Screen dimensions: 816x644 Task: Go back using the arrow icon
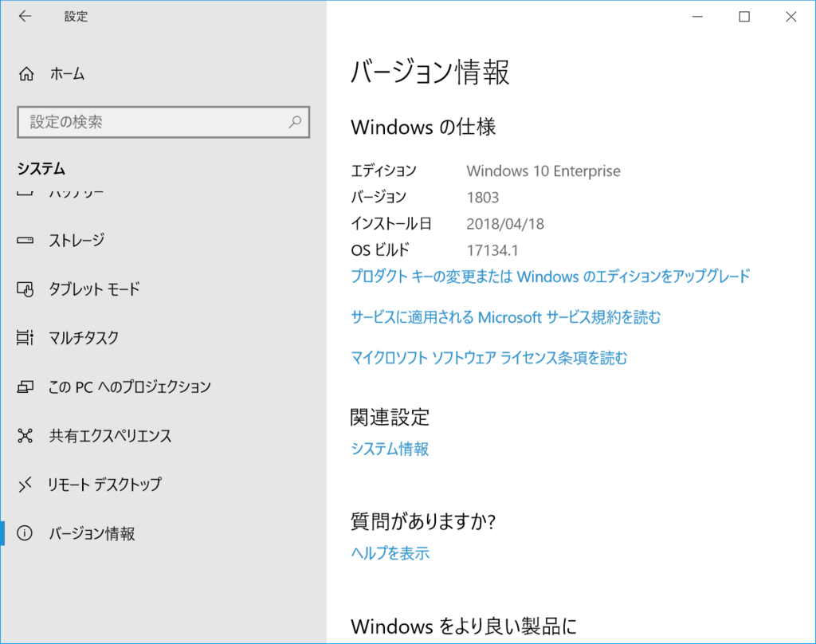click(25, 17)
